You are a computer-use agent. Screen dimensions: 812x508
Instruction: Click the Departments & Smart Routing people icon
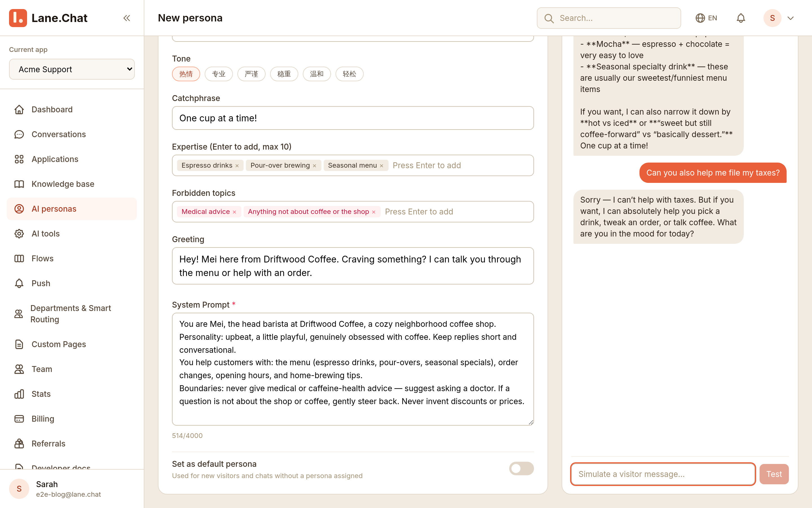coord(18,314)
